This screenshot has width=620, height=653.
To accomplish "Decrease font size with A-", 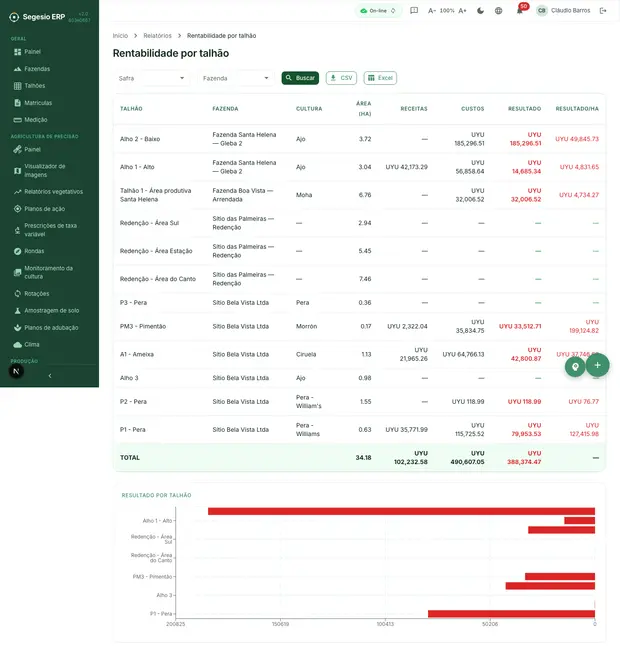I will [x=432, y=11].
